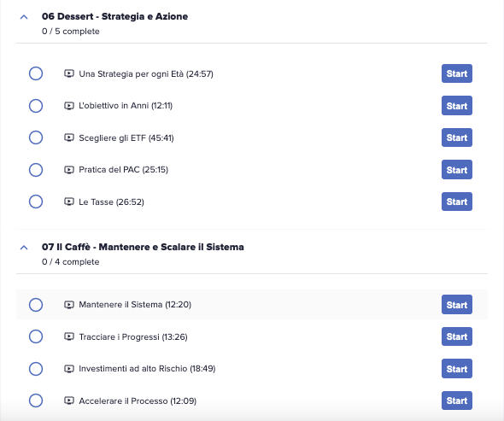The image size is (504, 421).
Task: Click video icon beside Accelerare il Processo
Action: (x=69, y=401)
